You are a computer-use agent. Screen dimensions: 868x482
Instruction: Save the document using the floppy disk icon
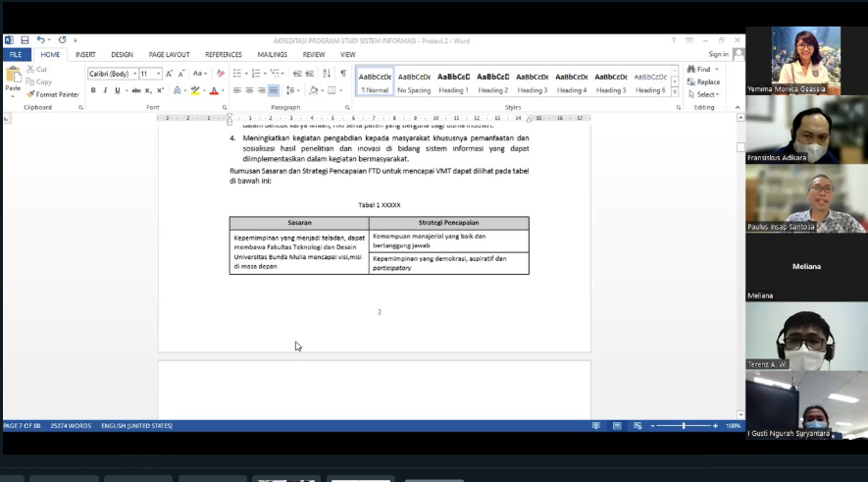[x=25, y=40]
